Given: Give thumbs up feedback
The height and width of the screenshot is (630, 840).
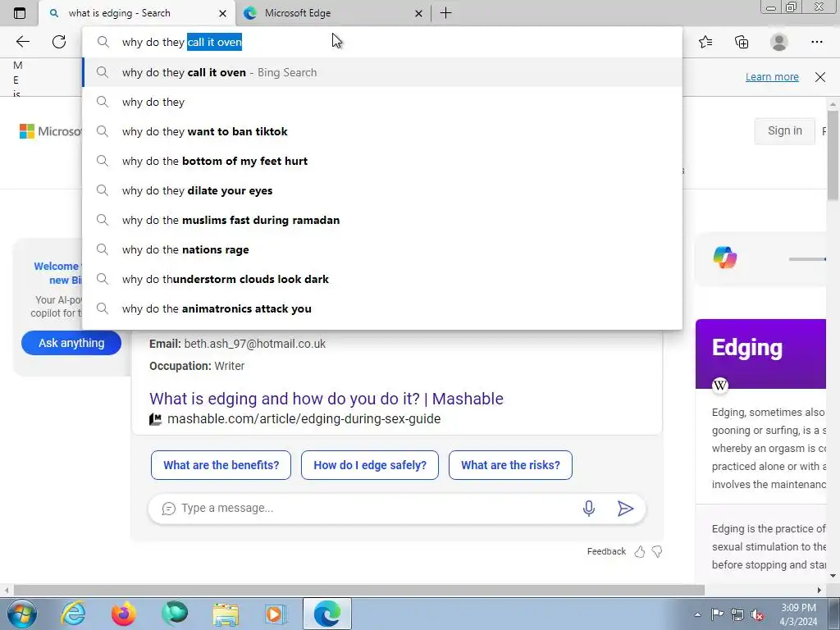Looking at the screenshot, I should [x=640, y=552].
